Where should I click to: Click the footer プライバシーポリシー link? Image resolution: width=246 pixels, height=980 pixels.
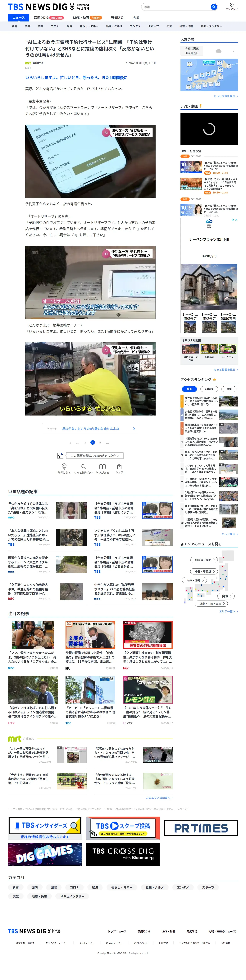tap(57, 943)
